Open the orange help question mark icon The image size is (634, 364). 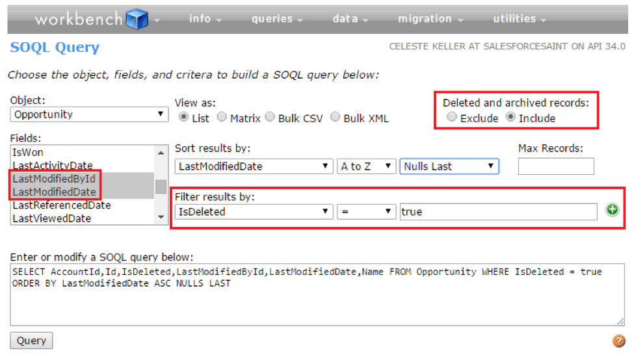pyautogui.click(x=618, y=341)
